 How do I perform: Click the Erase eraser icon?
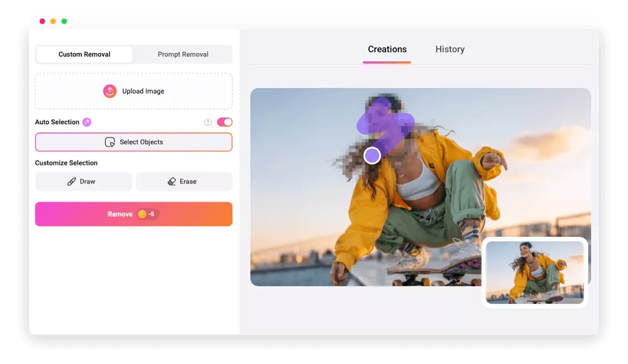pyautogui.click(x=171, y=182)
